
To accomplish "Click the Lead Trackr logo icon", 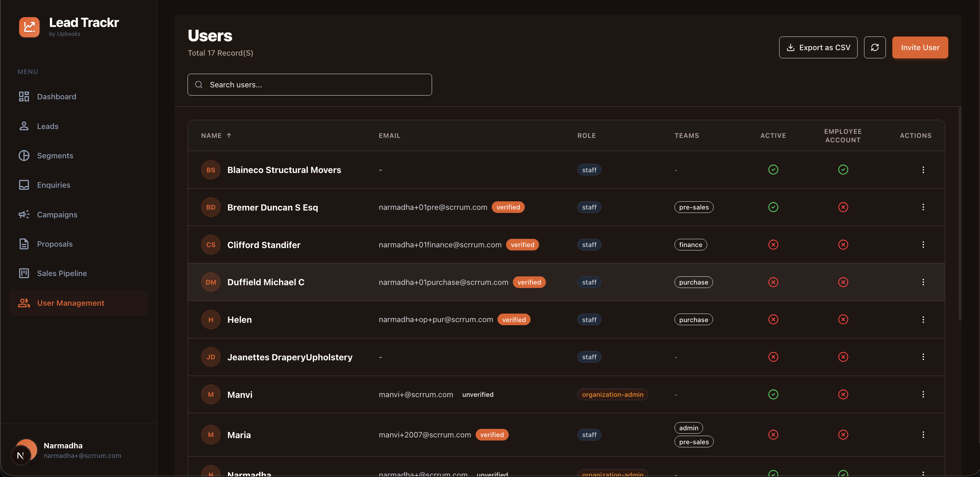I will pos(29,27).
